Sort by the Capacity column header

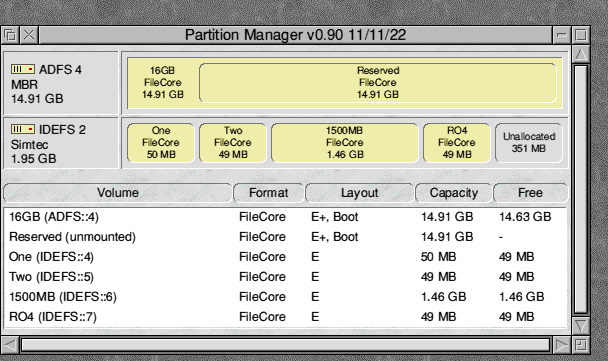pyautogui.click(x=454, y=193)
